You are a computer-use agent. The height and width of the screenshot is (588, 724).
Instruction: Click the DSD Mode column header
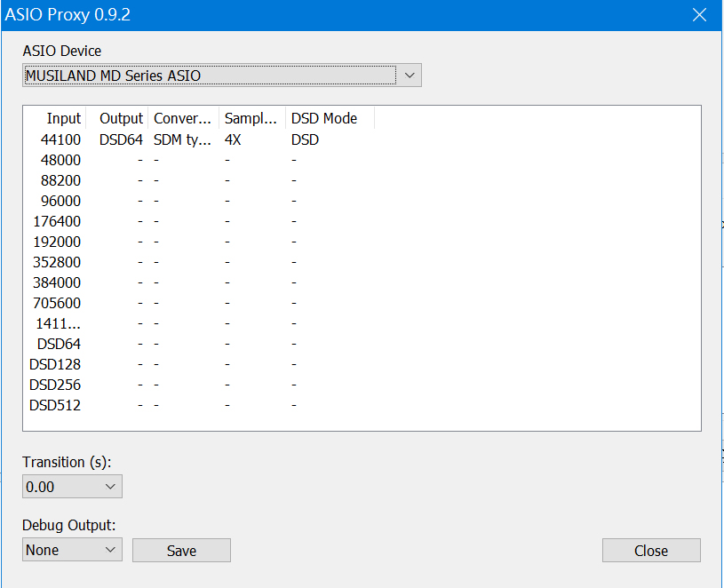324,118
